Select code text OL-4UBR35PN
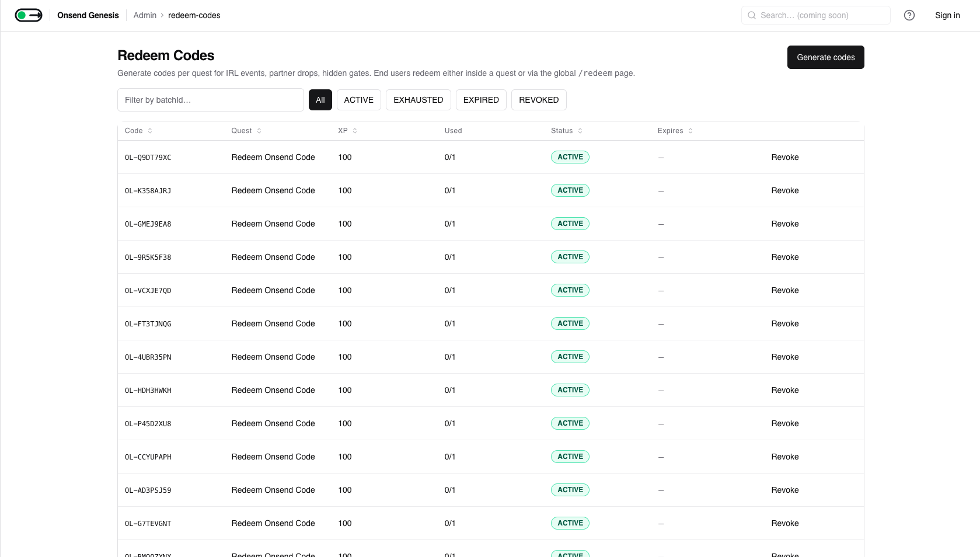980x557 pixels. [x=148, y=357]
